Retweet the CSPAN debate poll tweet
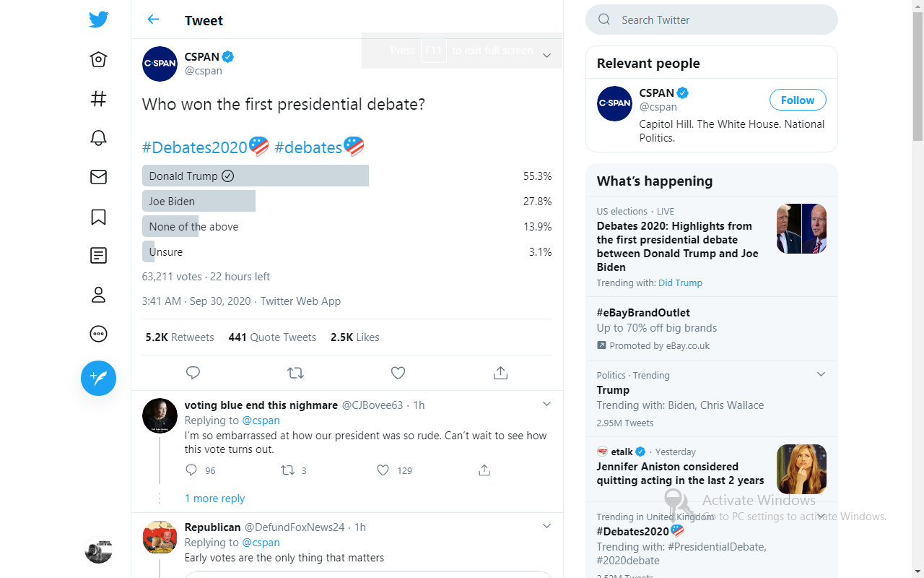Image resolution: width=924 pixels, height=578 pixels. coord(295,373)
